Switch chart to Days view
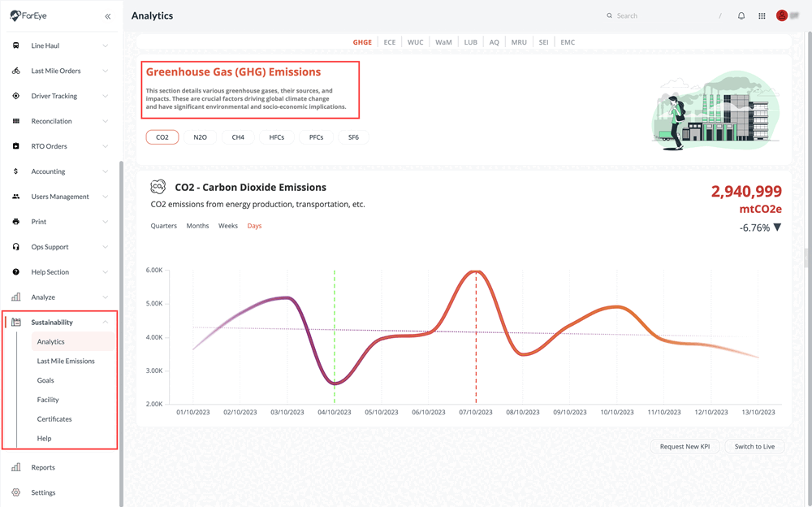 coord(254,226)
